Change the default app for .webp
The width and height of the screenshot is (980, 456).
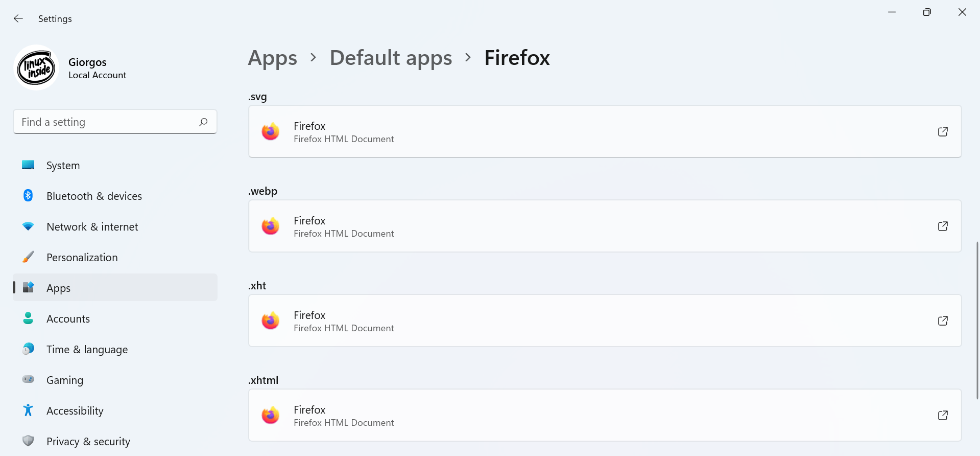[605, 226]
